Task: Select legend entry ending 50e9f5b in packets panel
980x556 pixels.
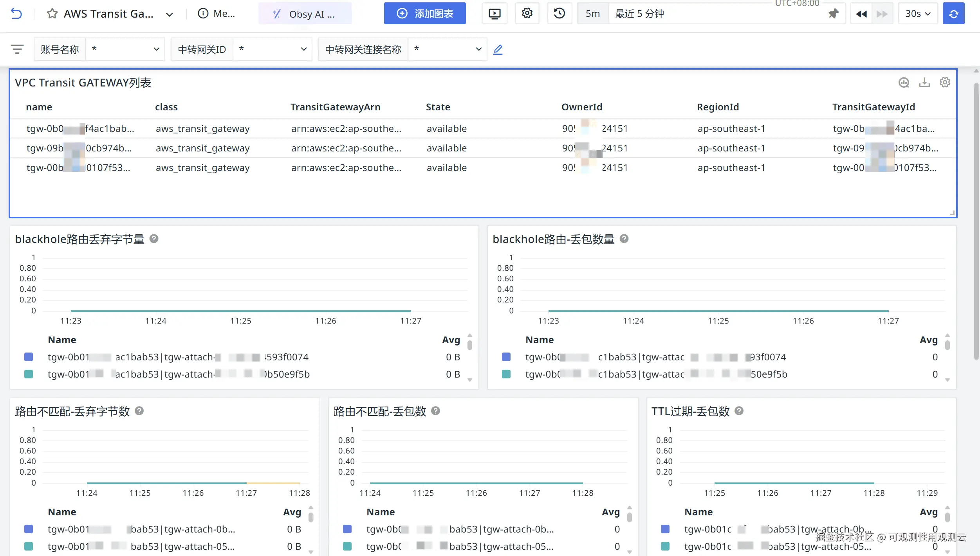Action: (x=656, y=374)
